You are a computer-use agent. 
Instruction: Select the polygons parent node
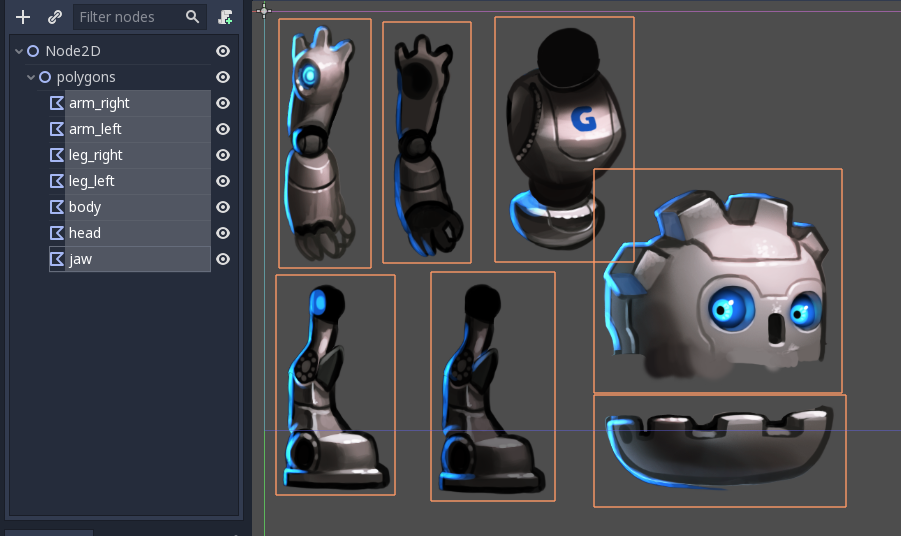click(85, 77)
